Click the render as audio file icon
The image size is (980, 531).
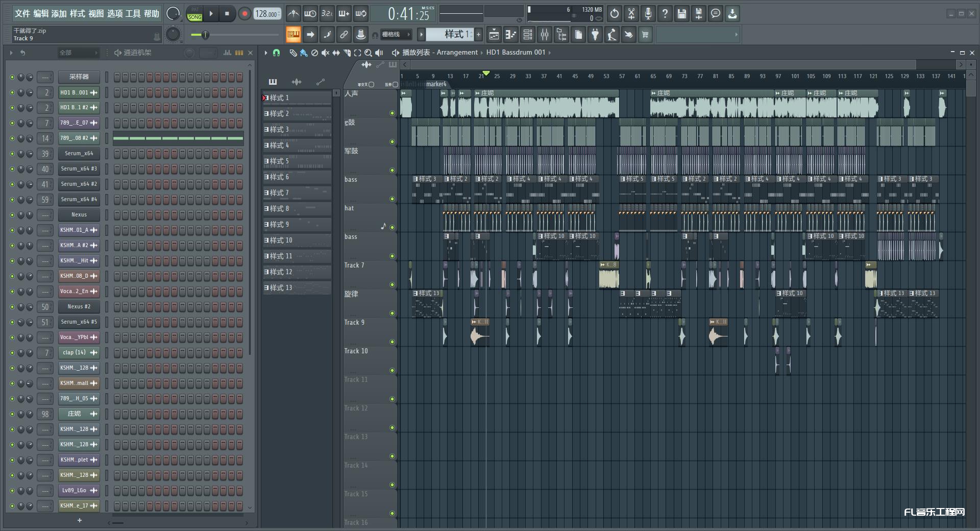(699, 14)
